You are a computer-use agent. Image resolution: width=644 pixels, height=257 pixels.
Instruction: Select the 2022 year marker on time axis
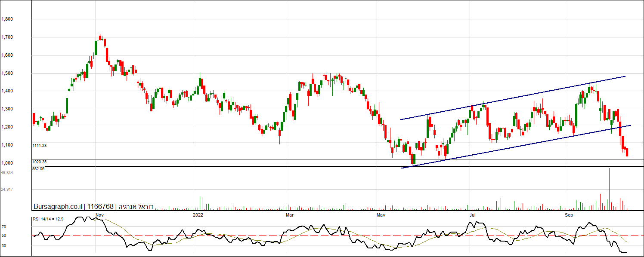pos(198,214)
